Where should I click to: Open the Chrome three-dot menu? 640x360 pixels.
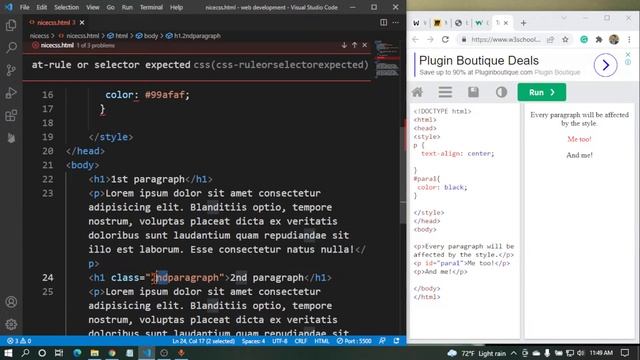point(629,40)
